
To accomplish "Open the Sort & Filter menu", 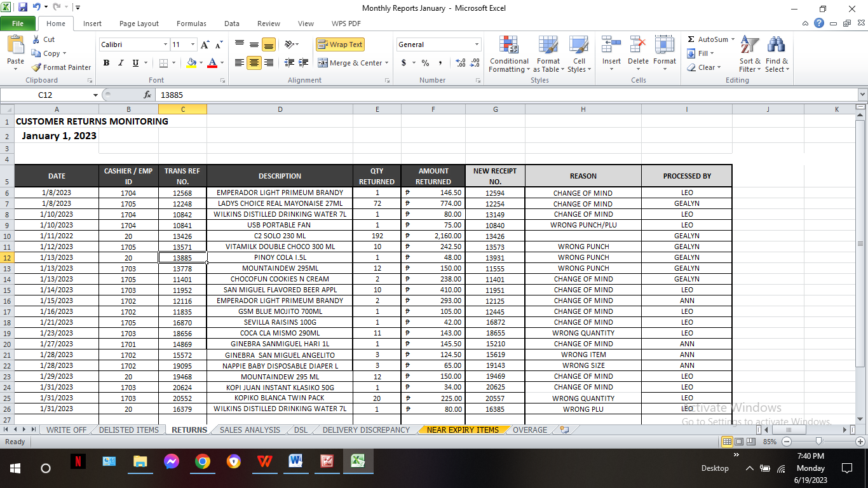I will pyautogui.click(x=750, y=54).
